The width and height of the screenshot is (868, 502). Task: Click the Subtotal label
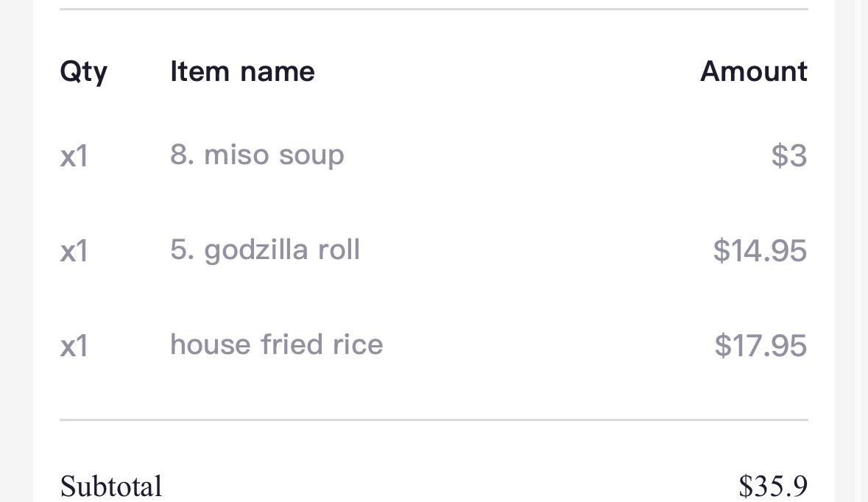point(110,487)
